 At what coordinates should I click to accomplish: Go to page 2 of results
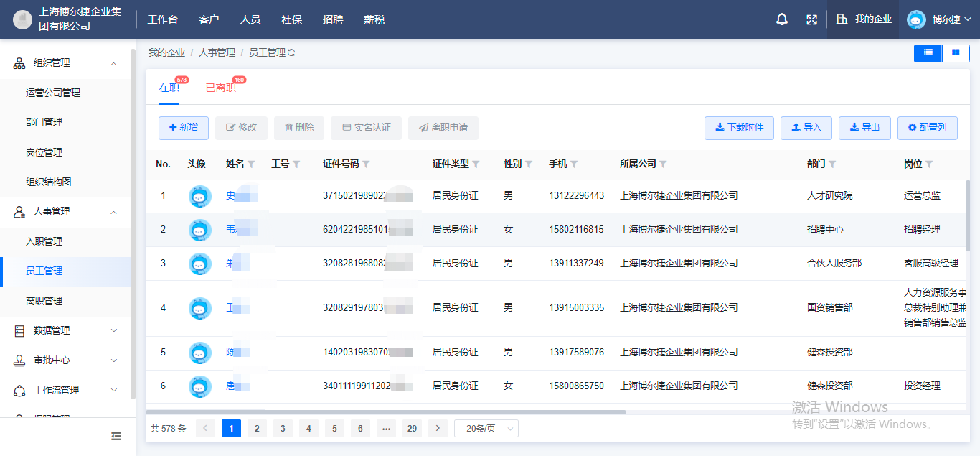[257, 429]
